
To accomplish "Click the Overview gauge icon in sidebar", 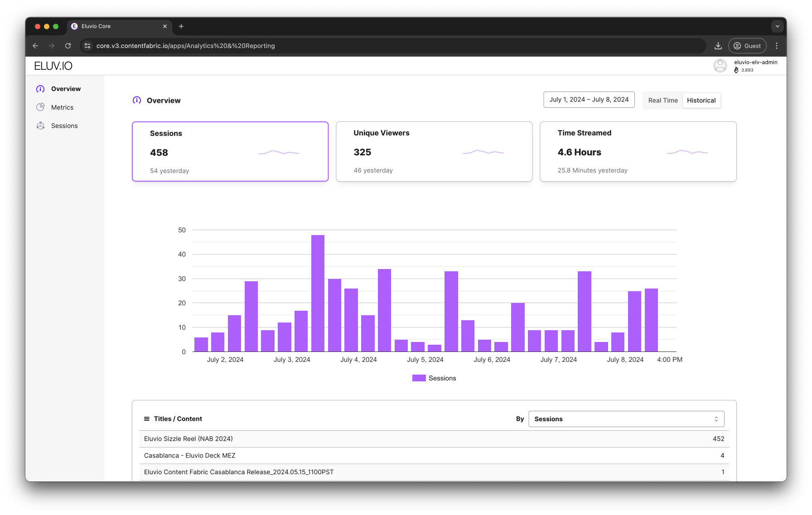I will point(40,89).
